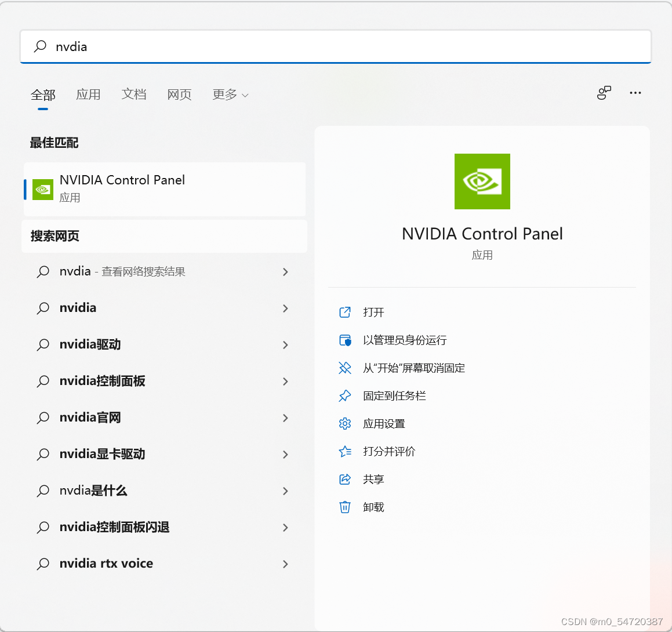This screenshot has height=632, width=672.
Task: Click search icon beside nvidia驱动
Action: 43,344
